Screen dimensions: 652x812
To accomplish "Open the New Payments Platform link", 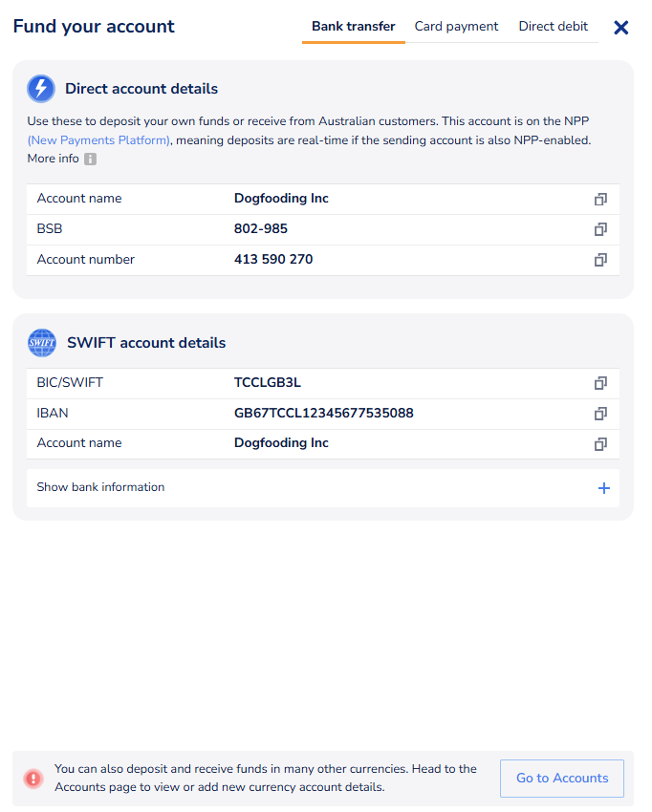I will point(99,140).
